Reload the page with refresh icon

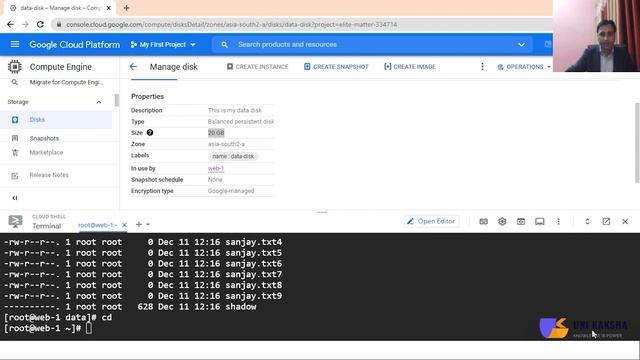click(x=40, y=24)
